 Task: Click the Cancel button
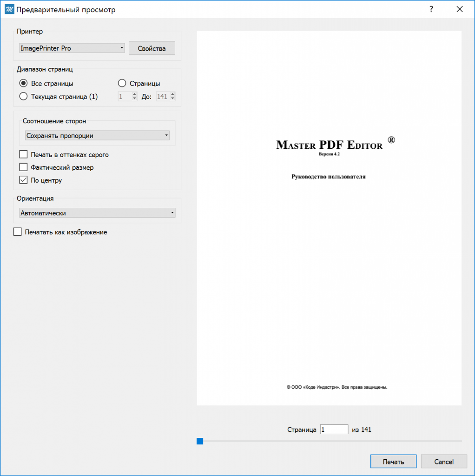click(443, 461)
